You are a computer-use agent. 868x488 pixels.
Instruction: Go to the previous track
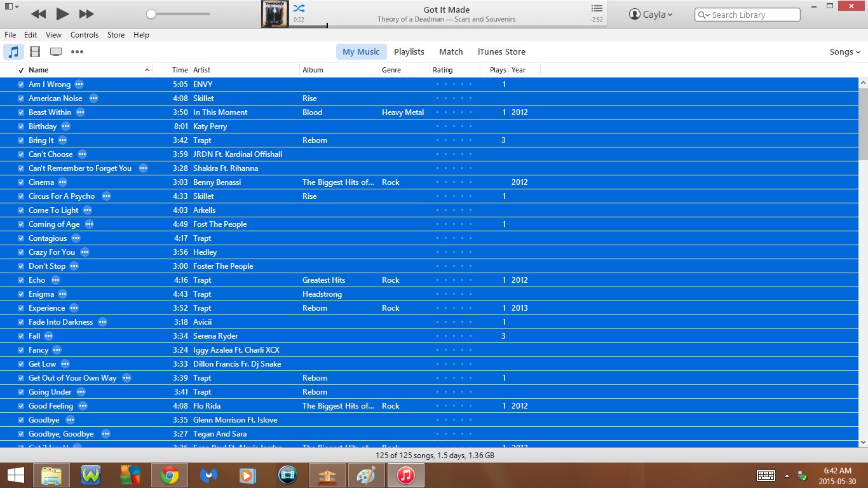[x=38, y=13]
